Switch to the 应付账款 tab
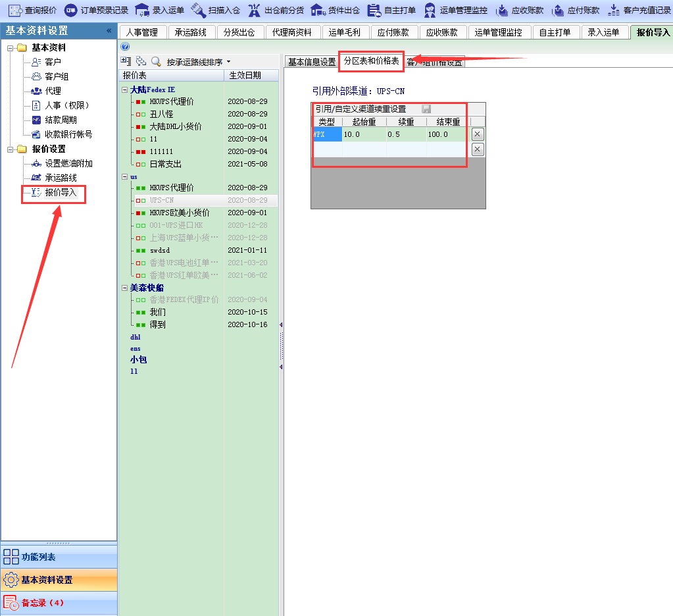Viewport: 673px width, 616px height. [393, 32]
